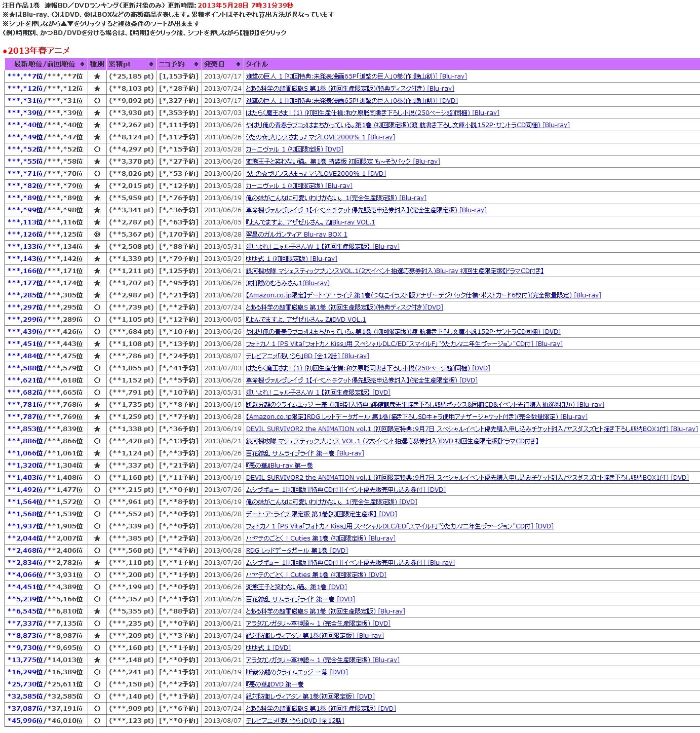Open 革命機ヴァルヴレイヴ 1 Blu-ray link
Image resolution: width=700 pixels, height=733 pixels.
(x=366, y=210)
